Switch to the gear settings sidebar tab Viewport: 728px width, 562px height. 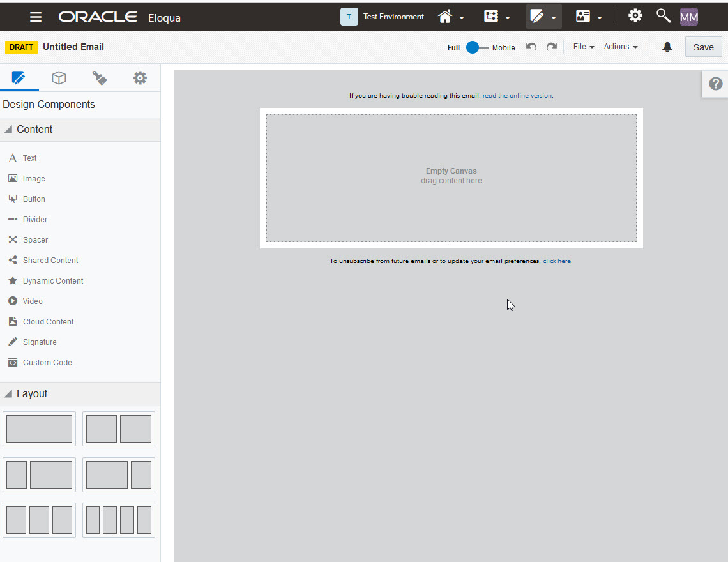point(140,77)
